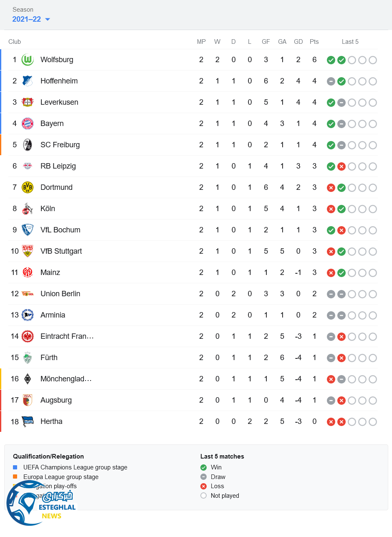Open the 2021–22 season dropdown
392x537 pixels.
click(x=27, y=19)
